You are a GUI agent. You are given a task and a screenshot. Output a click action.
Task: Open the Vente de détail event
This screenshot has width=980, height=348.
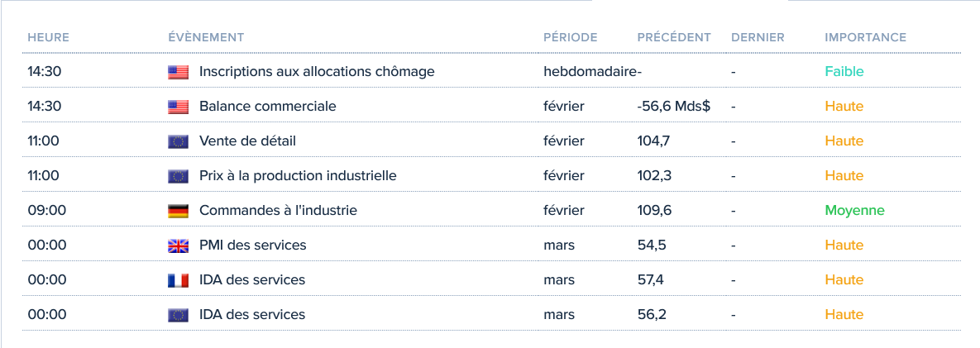(x=247, y=141)
